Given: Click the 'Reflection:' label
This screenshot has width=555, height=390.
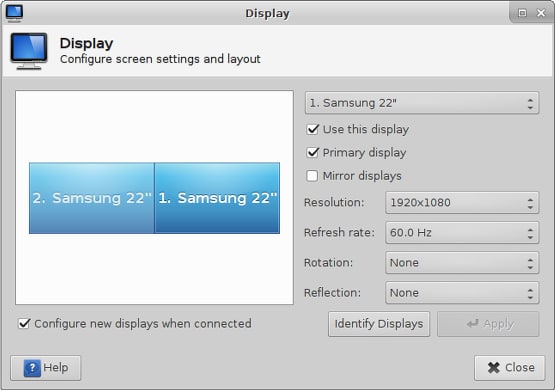Looking at the screenshot, I should 332,293.
